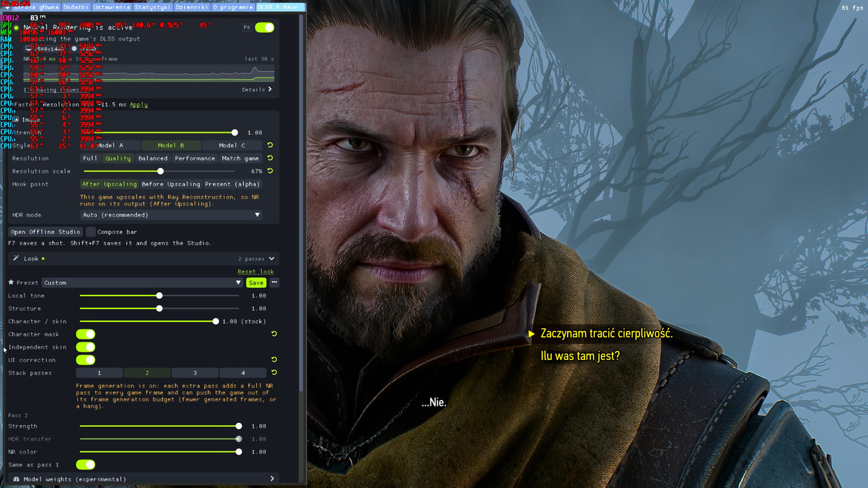
Task: Show the O programie tab
Action: (x=233, y=7)
